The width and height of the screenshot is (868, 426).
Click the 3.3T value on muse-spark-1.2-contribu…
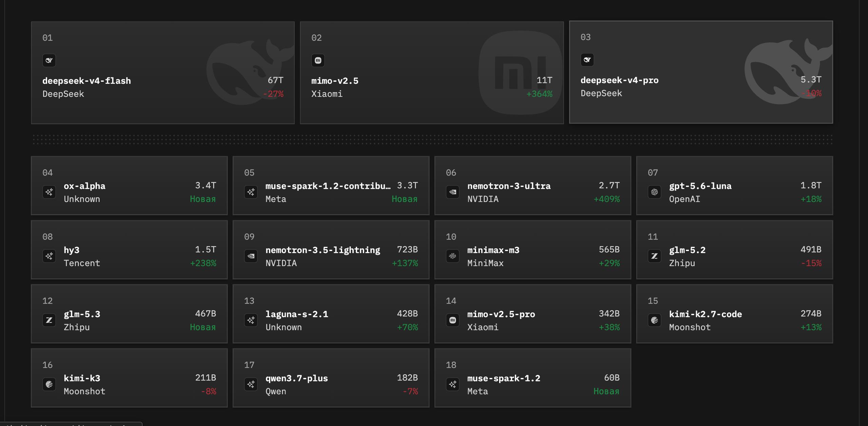point(408,185)
